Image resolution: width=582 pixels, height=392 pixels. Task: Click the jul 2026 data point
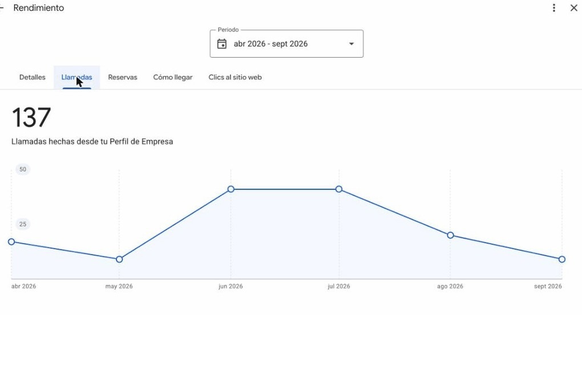[339, 189]
